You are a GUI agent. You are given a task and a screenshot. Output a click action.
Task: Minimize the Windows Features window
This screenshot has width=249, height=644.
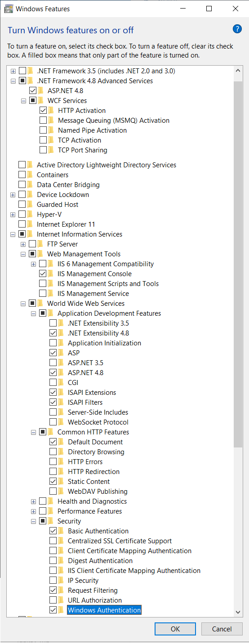[183, 9]
